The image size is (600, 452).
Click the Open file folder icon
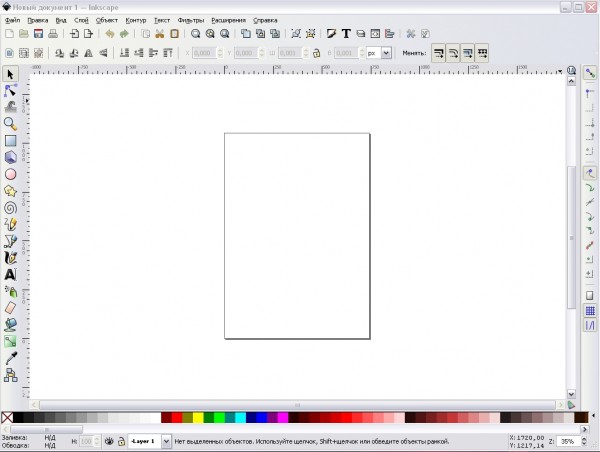[x=24, y=34]
